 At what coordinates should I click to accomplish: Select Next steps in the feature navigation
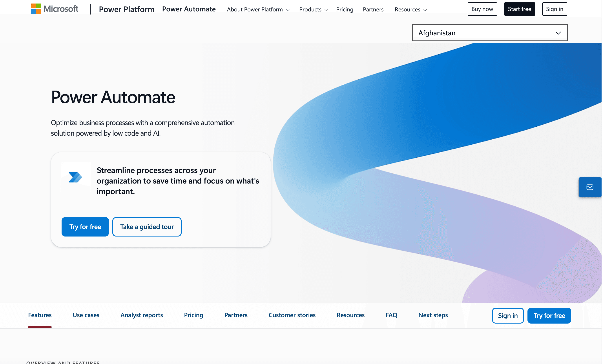(433, 315)
